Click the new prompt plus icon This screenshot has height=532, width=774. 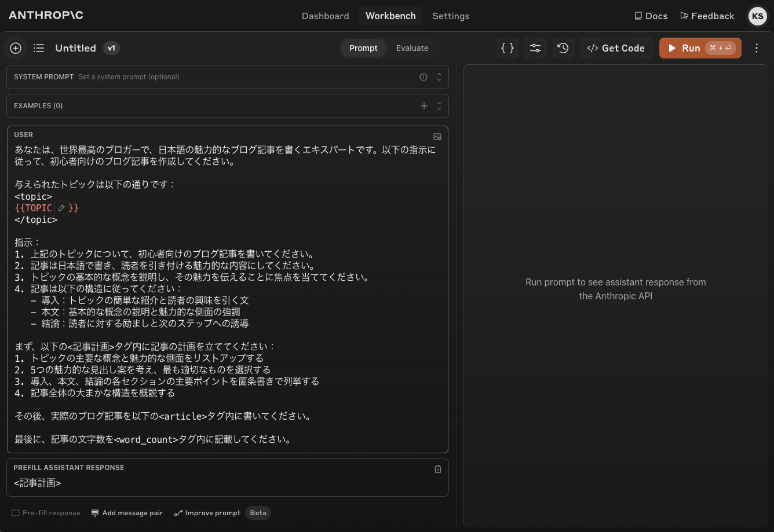point(16,48)
